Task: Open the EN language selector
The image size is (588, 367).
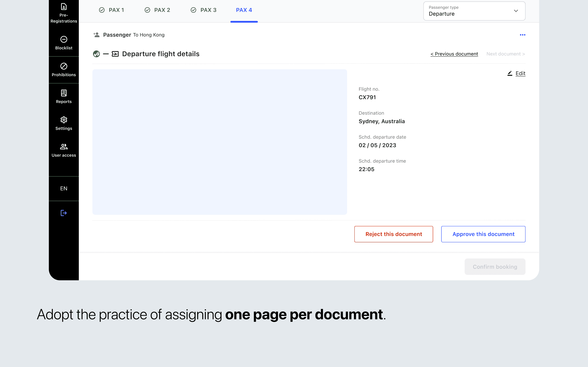Action: (x=64, y=189)
